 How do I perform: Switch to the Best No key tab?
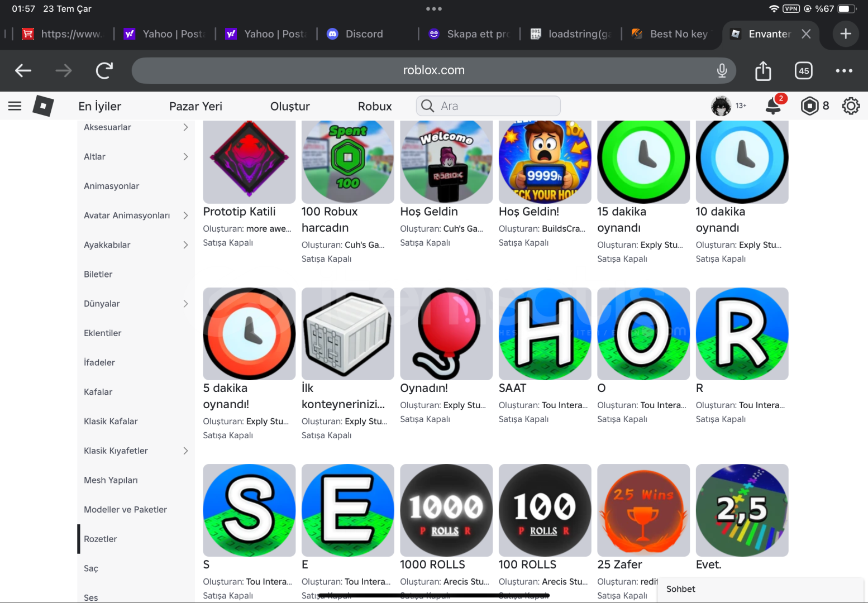670,34
